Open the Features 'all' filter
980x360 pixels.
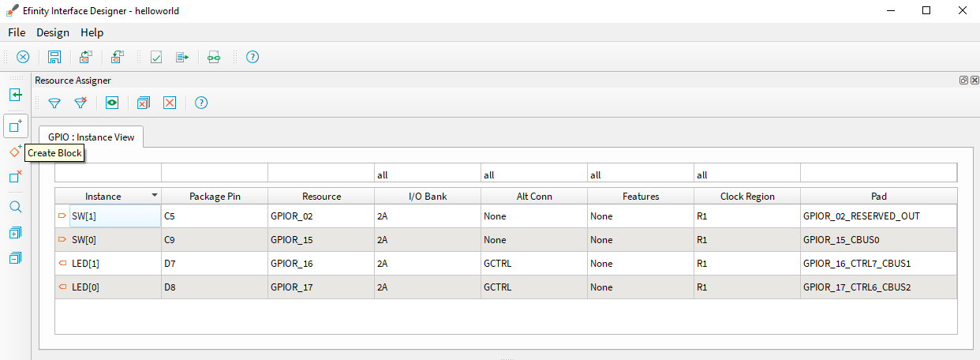pyautogui.click(x=641, y=174)
